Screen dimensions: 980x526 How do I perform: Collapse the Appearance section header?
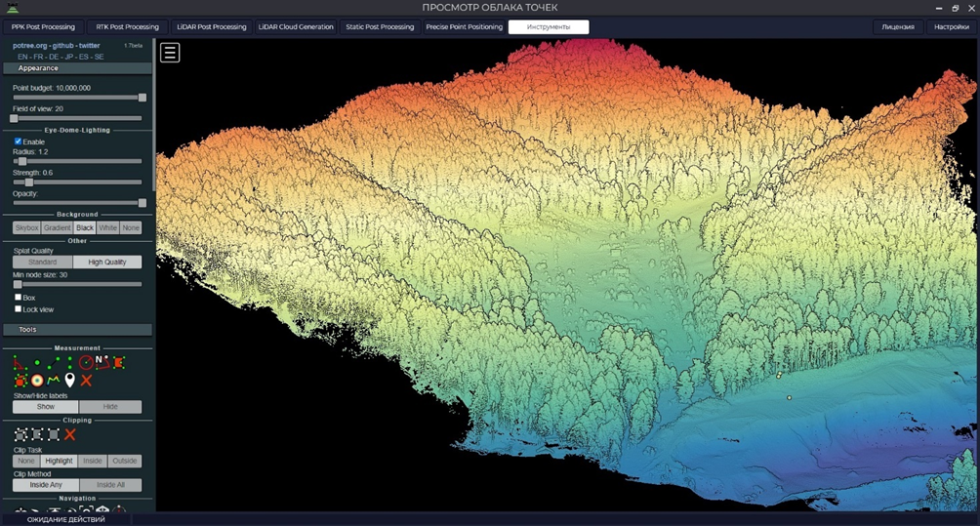point(77,68)
